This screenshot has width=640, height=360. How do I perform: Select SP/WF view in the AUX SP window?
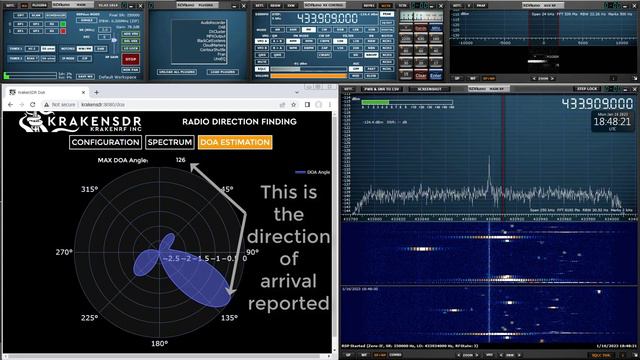point(489,78)
